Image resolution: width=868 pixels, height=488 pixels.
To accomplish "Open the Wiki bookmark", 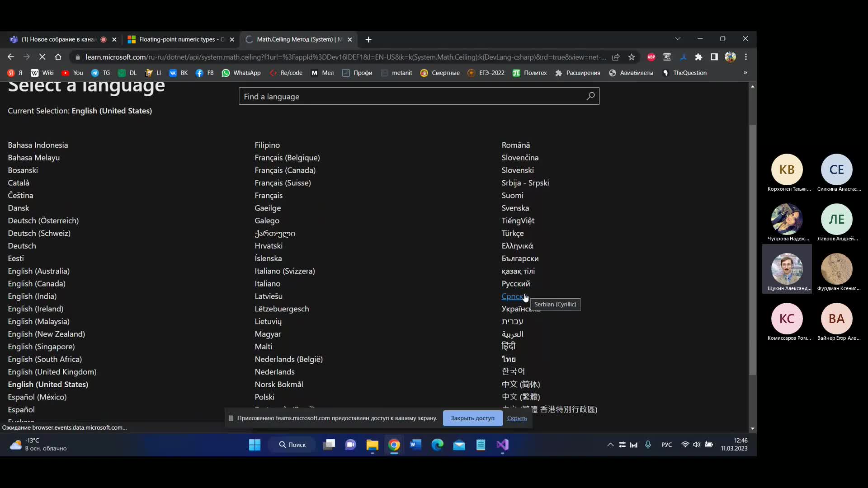I will (x=42, y=73).
